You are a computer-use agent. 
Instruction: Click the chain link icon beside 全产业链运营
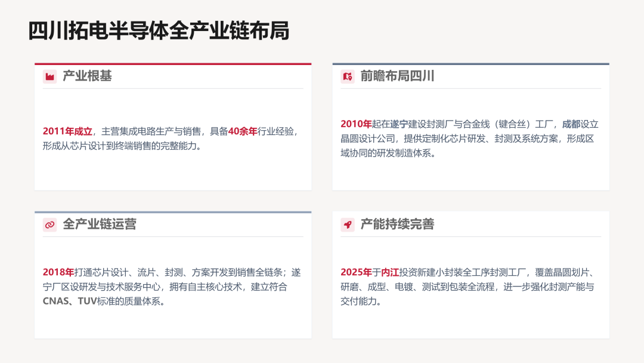49,225
